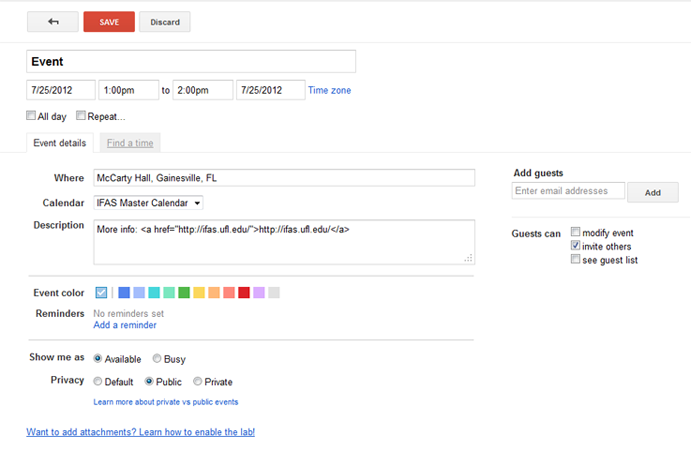
Task: Select the red event color swatch
Action: pos(244,292)
